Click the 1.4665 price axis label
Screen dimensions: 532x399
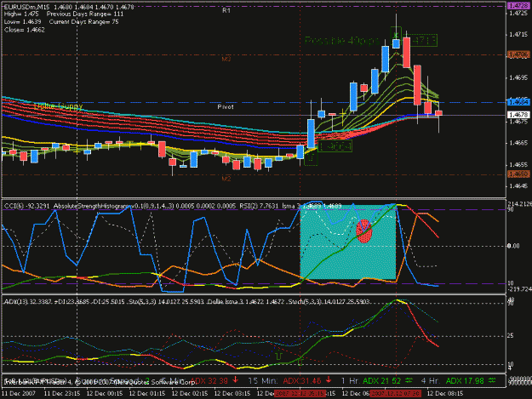pos(518,143)
